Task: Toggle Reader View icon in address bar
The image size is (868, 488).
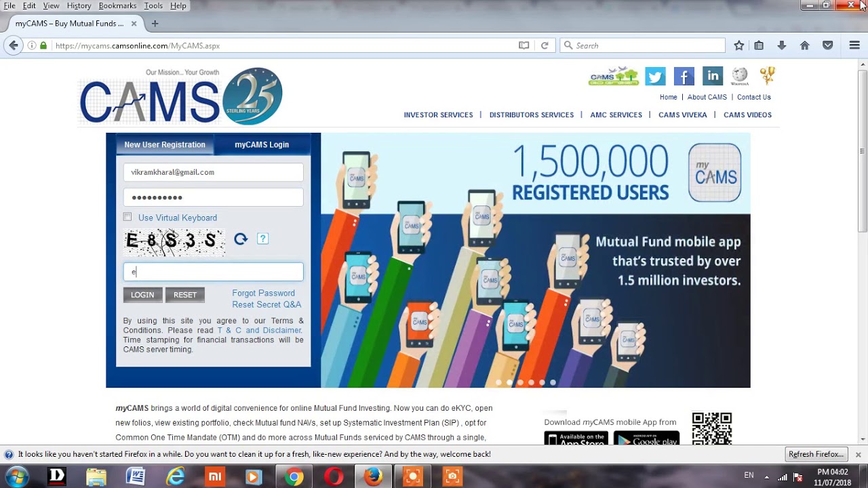Action: (524, 45)
